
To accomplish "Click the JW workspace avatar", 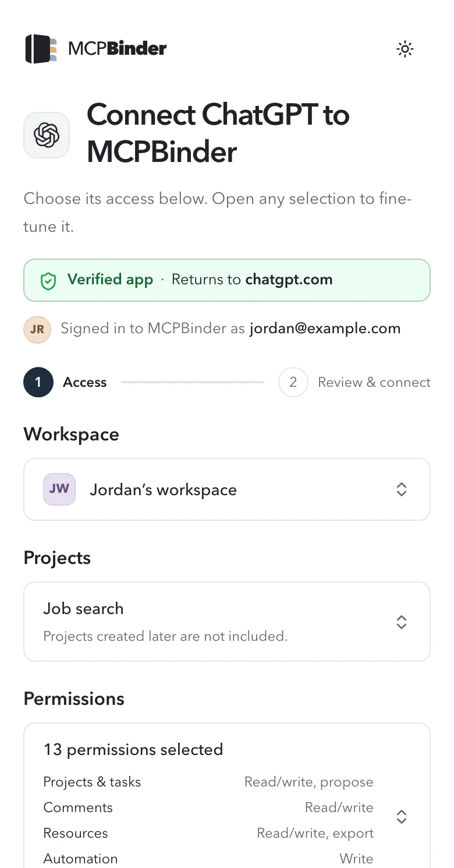I will click(59, 489).
